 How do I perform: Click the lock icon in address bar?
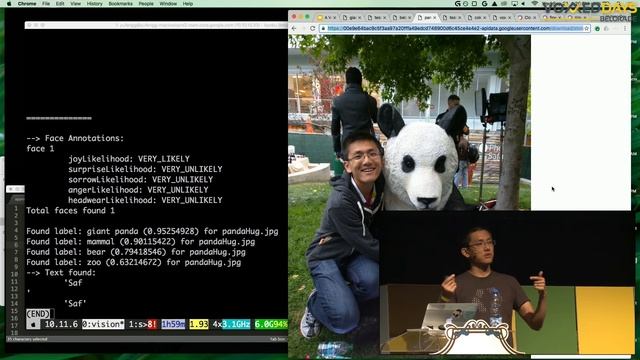tap(323, 28)
